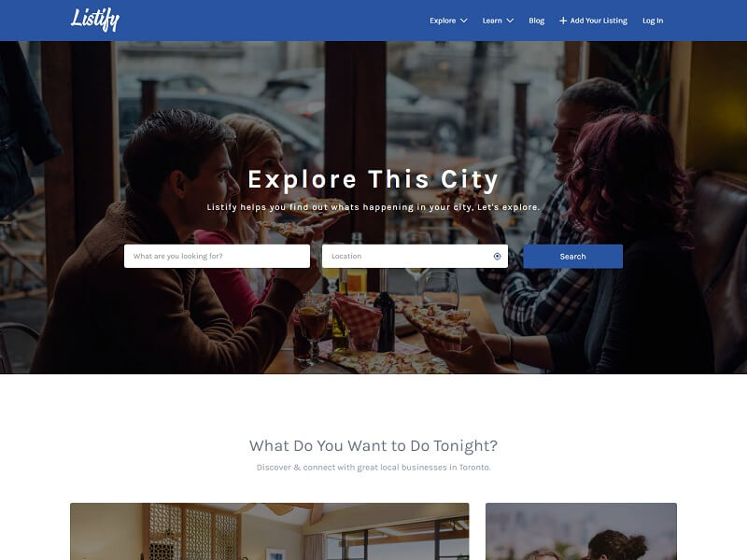Open the Explore menu

click(443, 21)
